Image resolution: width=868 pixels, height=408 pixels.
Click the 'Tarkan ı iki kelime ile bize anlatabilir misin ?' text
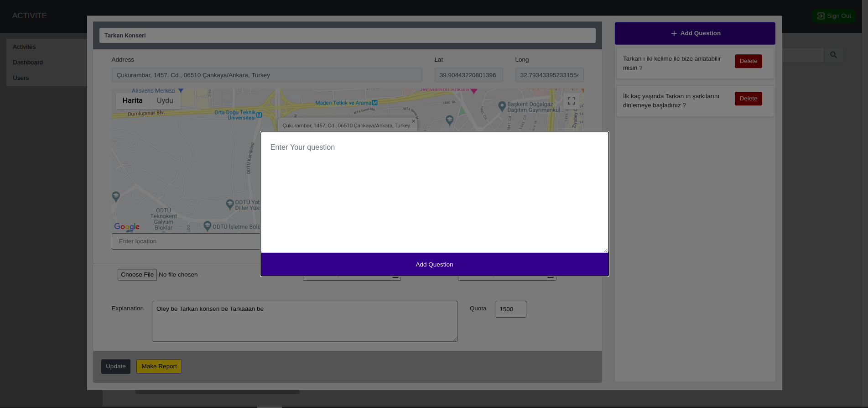(x=672, y=63)
